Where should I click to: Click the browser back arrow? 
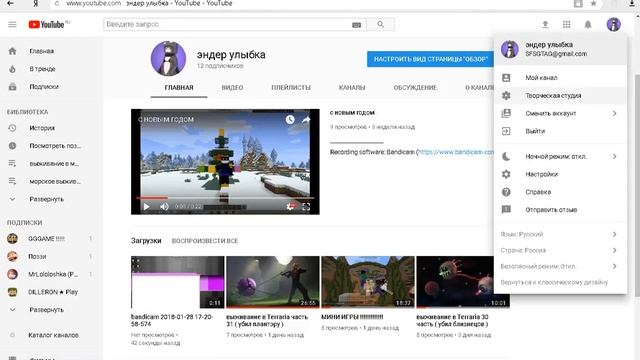11,3
